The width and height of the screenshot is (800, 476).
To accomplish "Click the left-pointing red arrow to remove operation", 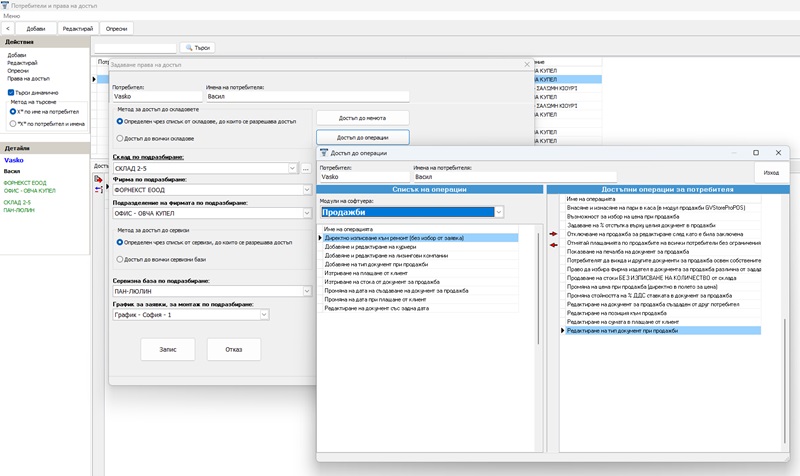I will click(x=553, y=245).
